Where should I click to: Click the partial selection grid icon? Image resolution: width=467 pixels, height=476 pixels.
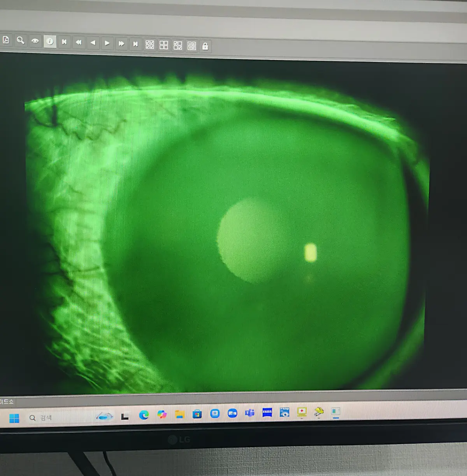point(178,45)
